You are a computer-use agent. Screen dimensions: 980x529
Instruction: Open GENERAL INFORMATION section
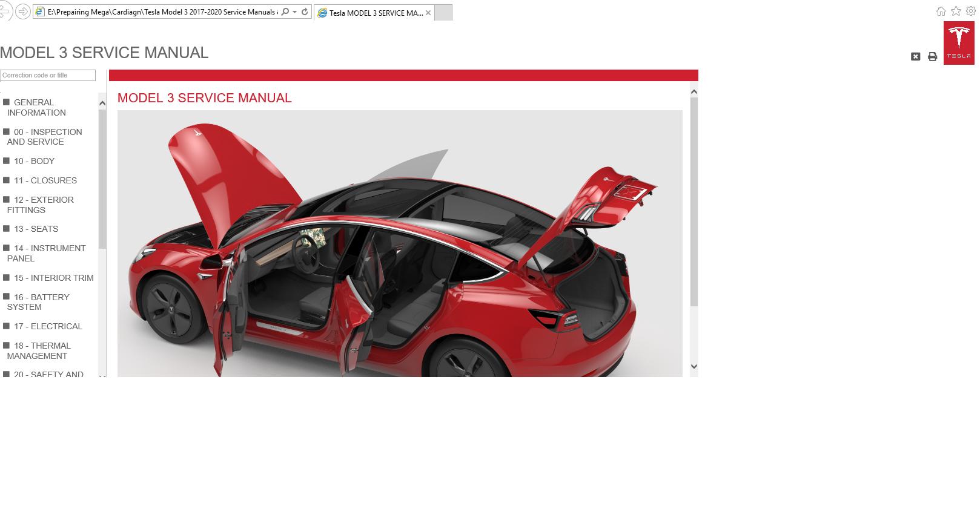pos(36,108)
